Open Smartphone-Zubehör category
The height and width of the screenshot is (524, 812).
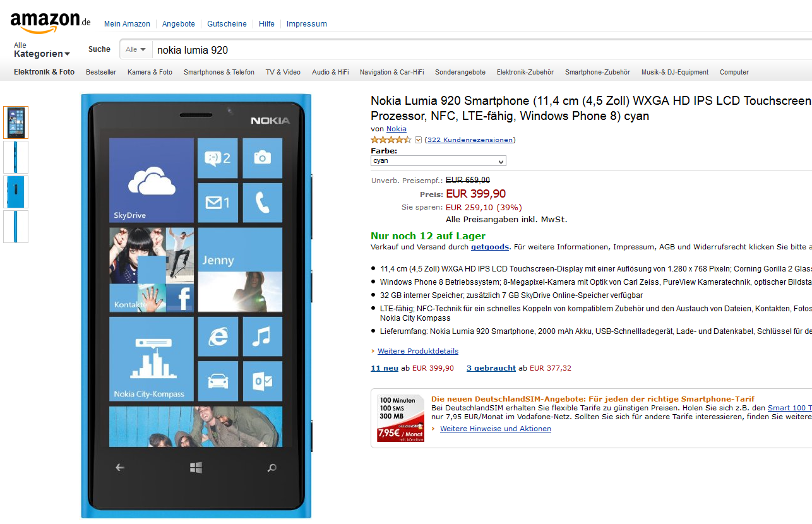tap(597, 72)
